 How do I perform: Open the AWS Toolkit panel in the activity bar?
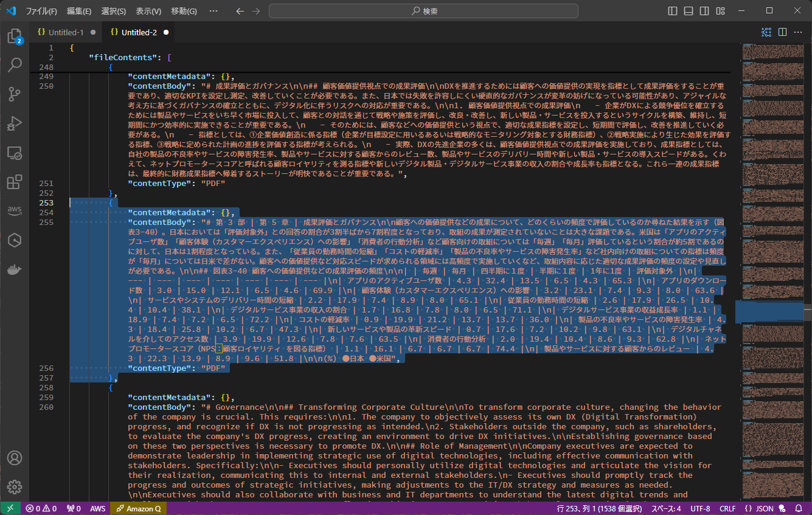tap(15, 211)
